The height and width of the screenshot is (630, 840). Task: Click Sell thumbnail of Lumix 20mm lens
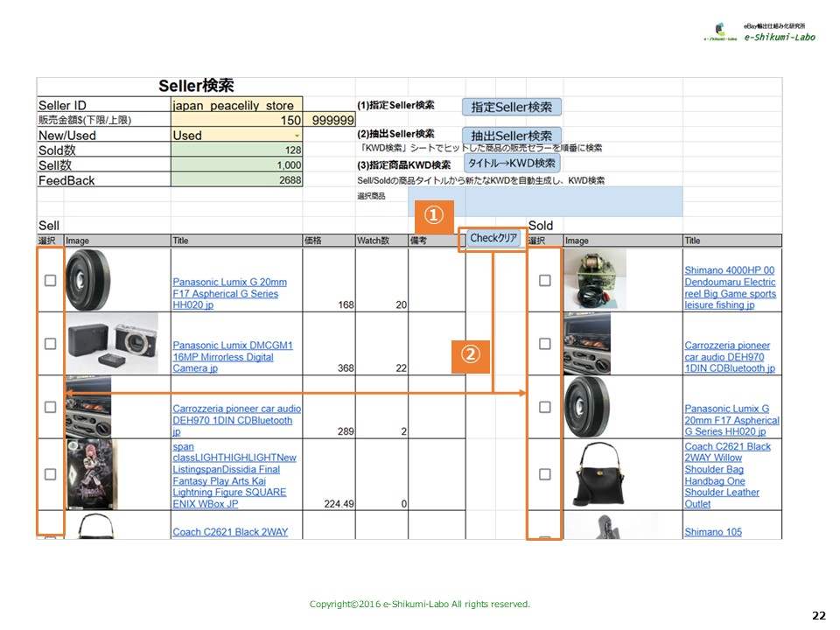pos(87,280)
